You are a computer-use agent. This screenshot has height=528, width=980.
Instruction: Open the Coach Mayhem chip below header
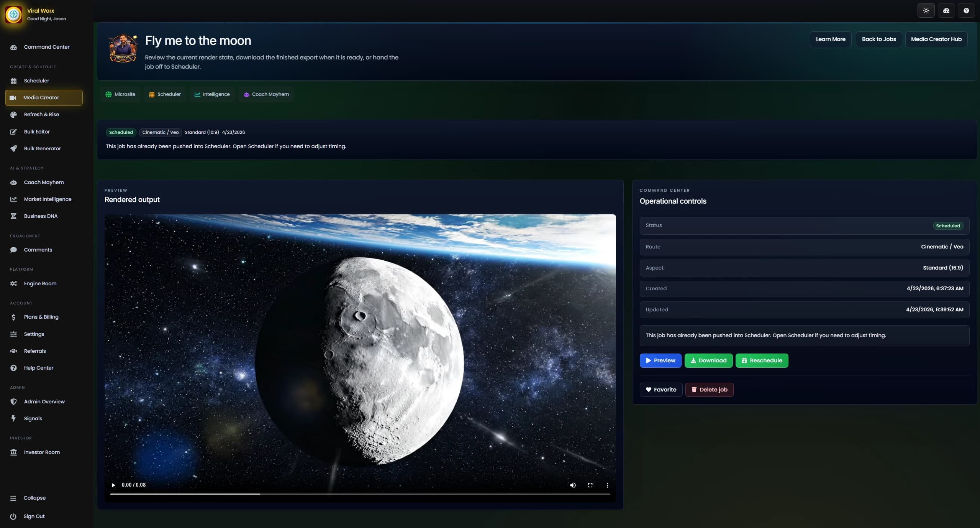pyautogui.click(x=266, y=94)
